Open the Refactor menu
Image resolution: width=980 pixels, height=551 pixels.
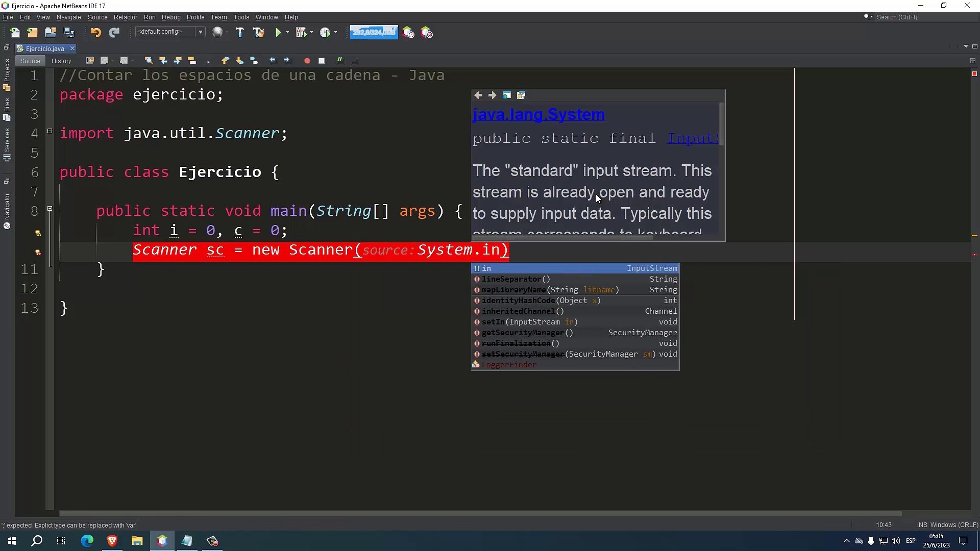click(x=125, y=17)
